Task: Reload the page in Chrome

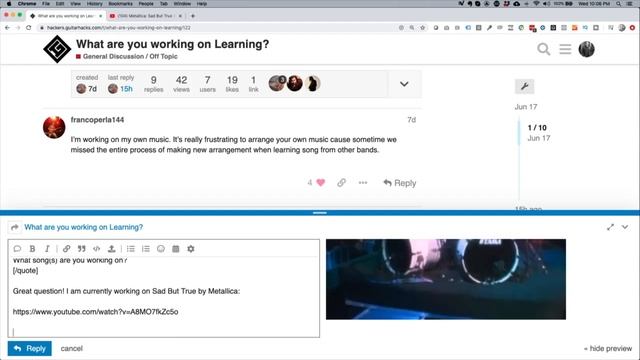Action: [29, 28]
